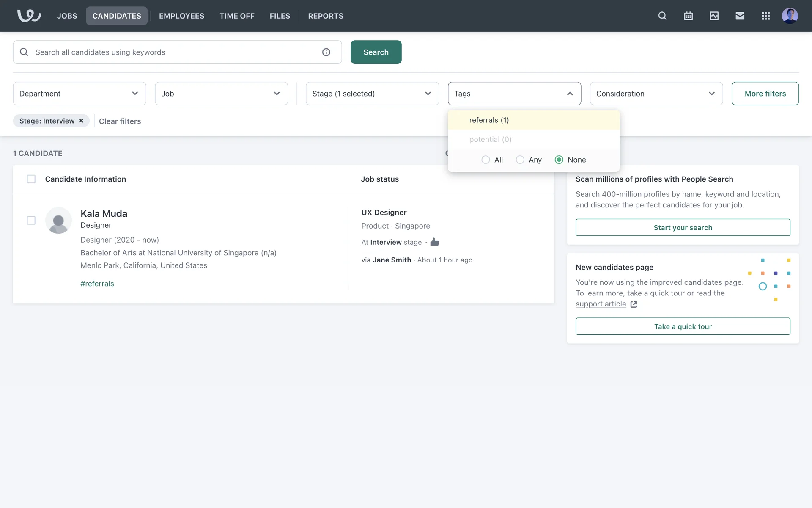Click the search info icon
The width and height of the screenshot is (812, 508).
click(x=326, y=52)
